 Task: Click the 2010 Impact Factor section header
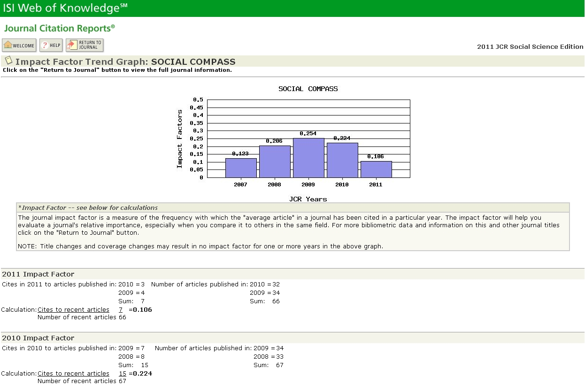click(x=38, y=338)
